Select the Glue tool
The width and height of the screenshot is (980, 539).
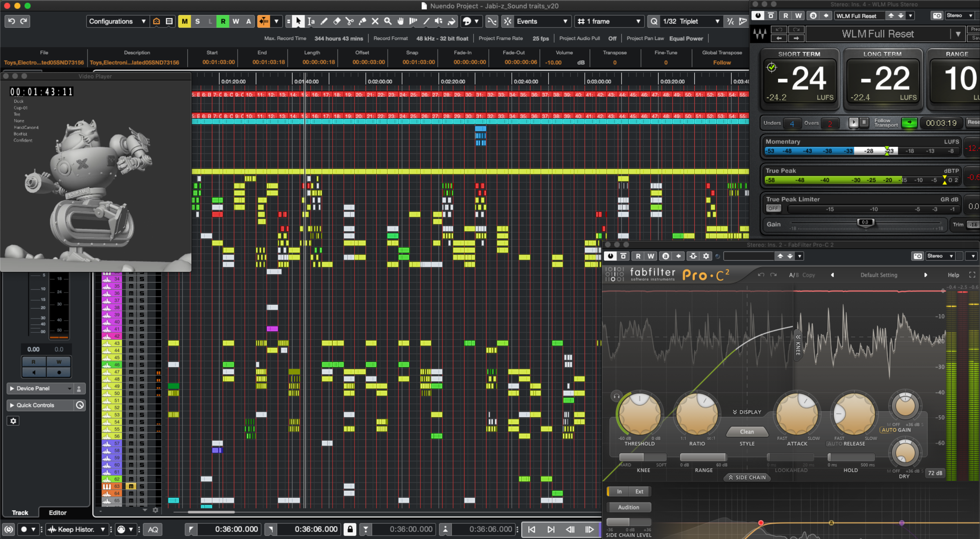coord(362,22)
